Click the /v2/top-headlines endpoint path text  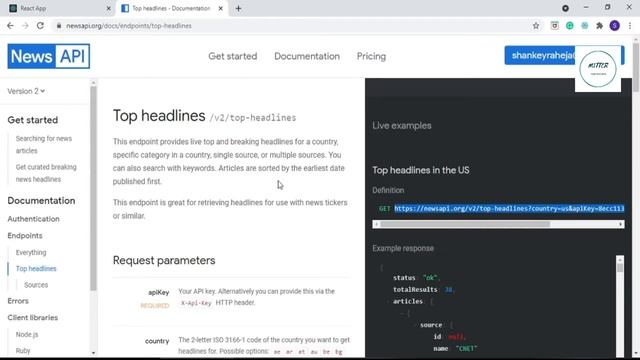253,118
